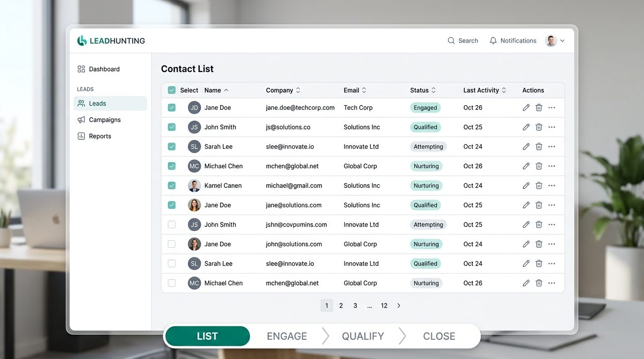Edit Kamel Canen using the pencil icon
The height and width of the screenshot is (359, 644).
[x=526, y=186]
